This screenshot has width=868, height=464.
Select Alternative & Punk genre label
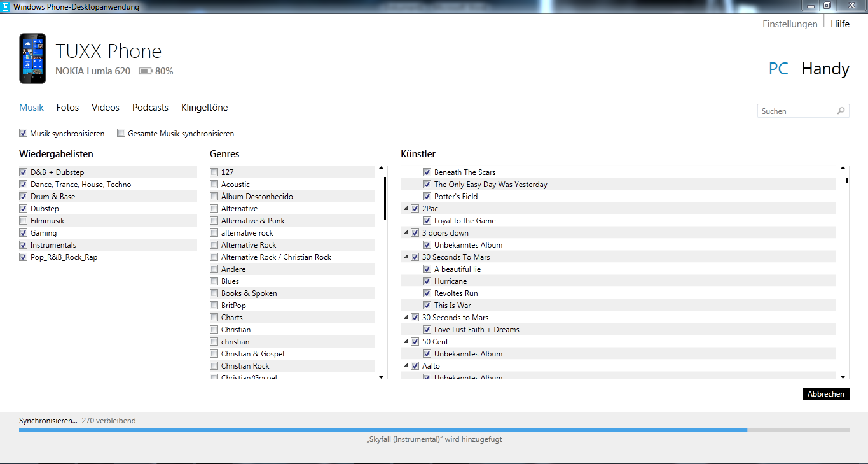(x=253, y=221)
